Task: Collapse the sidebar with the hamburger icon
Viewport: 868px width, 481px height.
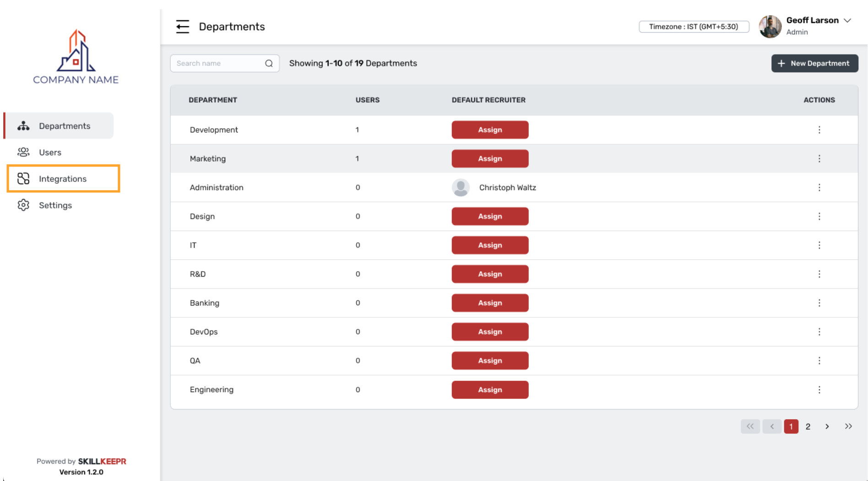Action: [182, 27]
